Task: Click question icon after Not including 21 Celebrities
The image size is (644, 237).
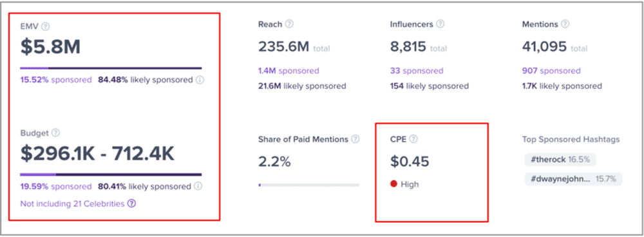Action: tap(131, 204)
